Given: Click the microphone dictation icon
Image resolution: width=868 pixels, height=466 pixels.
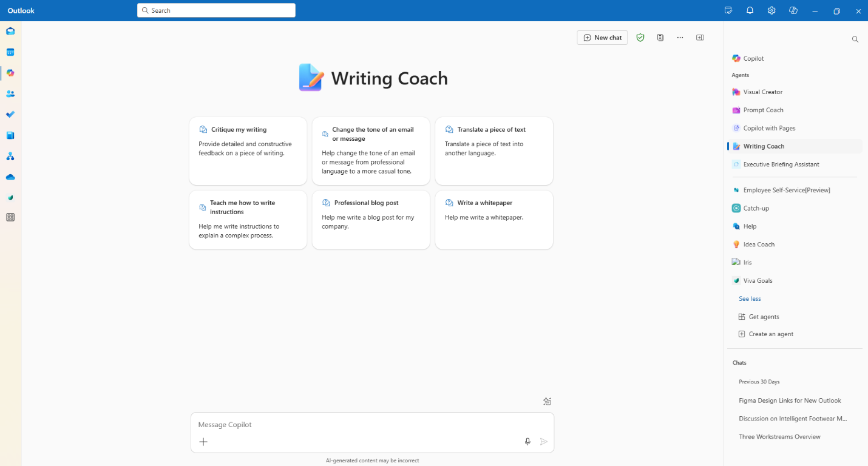Looking at the screenshot, I should (x=527, y=442).
